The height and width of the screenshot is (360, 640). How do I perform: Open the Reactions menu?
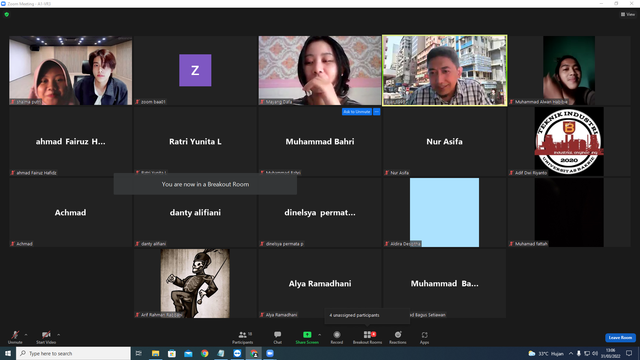pyautogui.click(x=398, y=337)
